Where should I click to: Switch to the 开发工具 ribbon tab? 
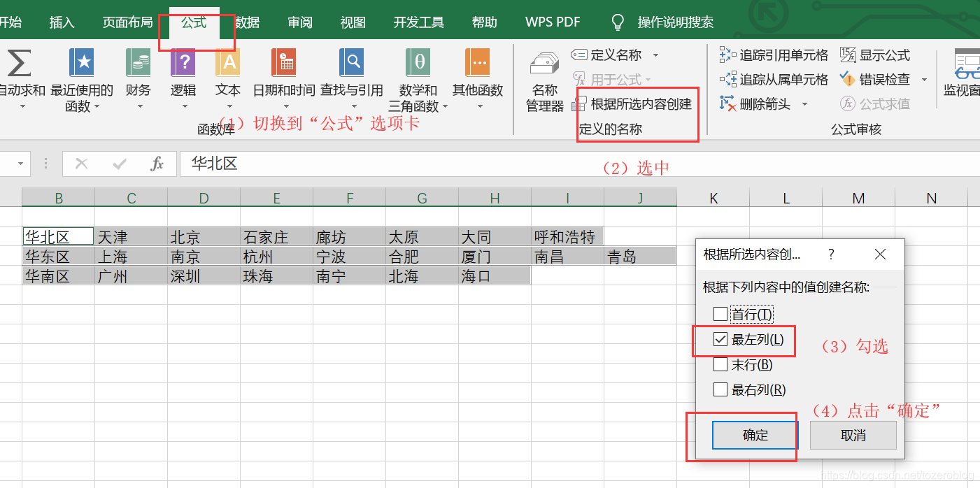[x=418, y=22]
